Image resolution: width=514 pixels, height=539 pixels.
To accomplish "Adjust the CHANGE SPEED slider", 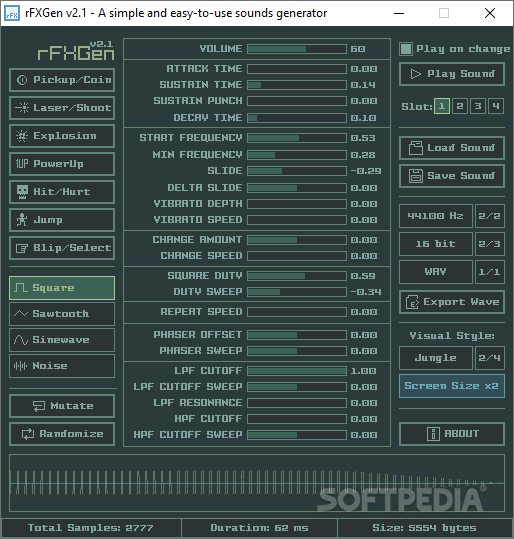I will (297, 256).
